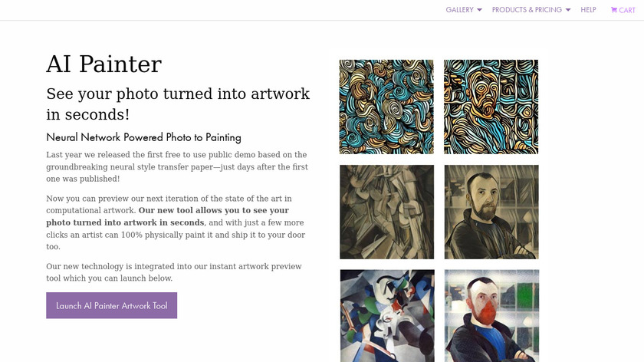The width and height of the screenshot is (644, 362).
Task: Open the Cart text link
Action: click(627, 10)
